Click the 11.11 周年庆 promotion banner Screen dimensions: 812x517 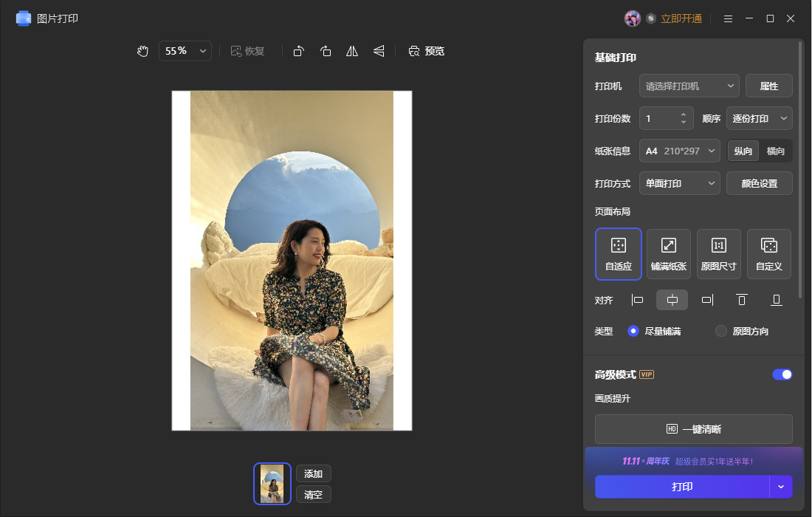[693, 461]
